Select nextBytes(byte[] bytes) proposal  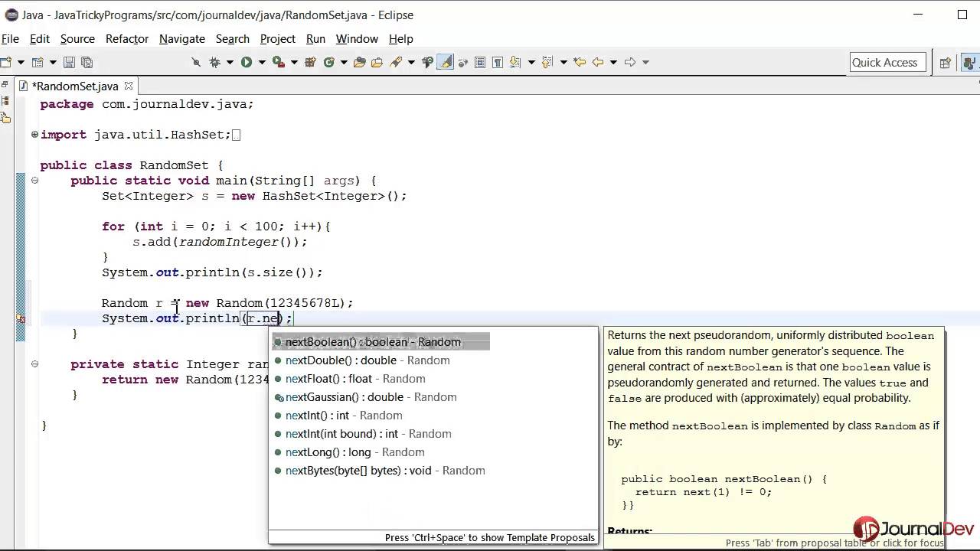coord(380,471)
